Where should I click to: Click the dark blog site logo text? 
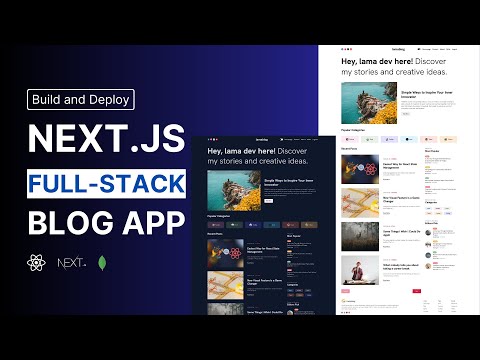coord(262,139)
